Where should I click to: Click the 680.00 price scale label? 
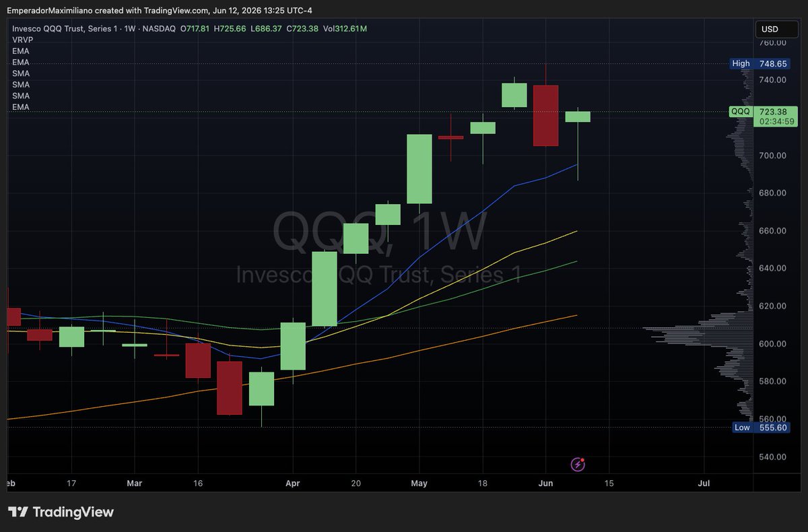pos(772,193)
